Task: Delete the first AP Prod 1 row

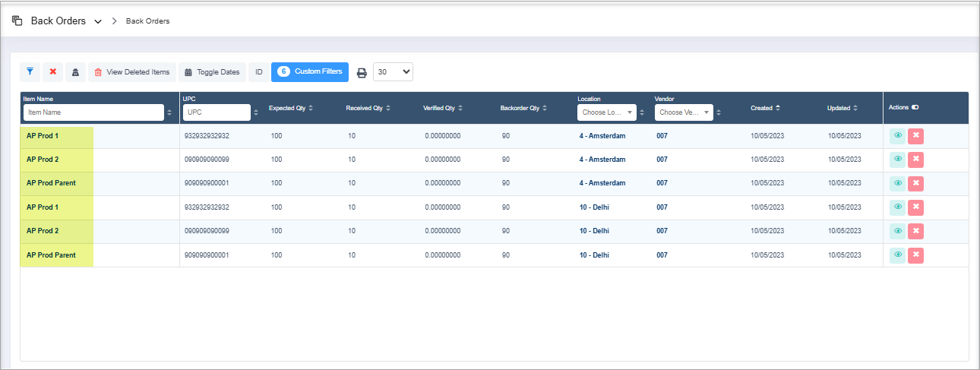Action: (915, 136)
